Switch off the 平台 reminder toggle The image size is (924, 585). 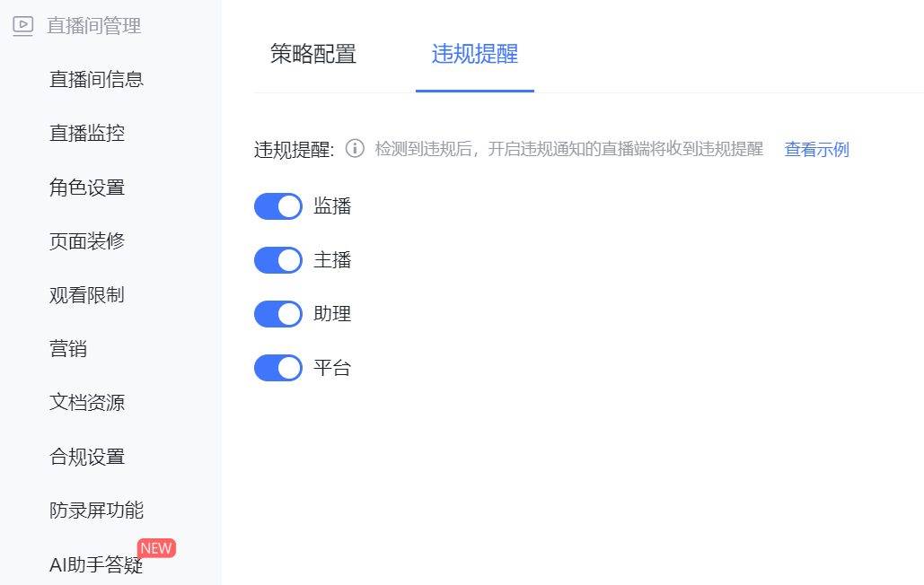point(278,368)
